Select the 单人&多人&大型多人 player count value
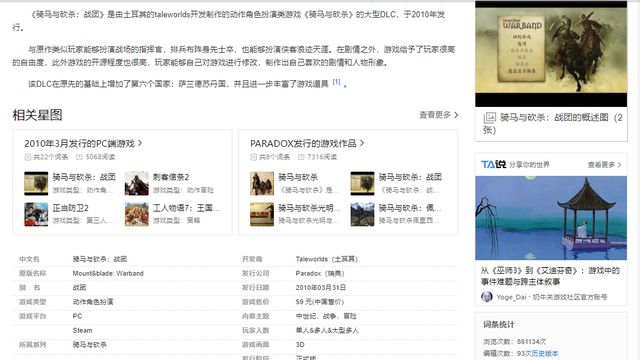The image size is (640, 360). tap(327, 331)
